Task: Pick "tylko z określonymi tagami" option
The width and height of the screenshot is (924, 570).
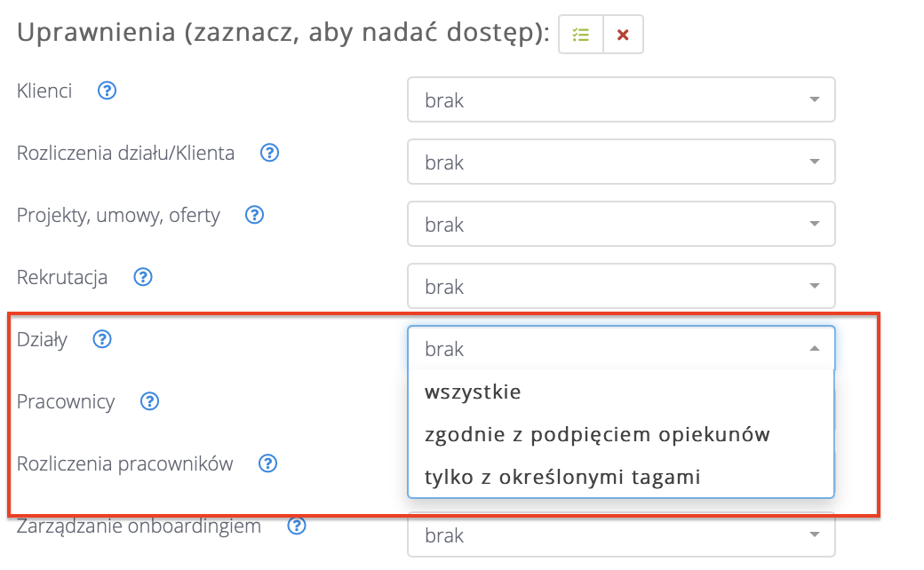Action: [x=562, y=478]
